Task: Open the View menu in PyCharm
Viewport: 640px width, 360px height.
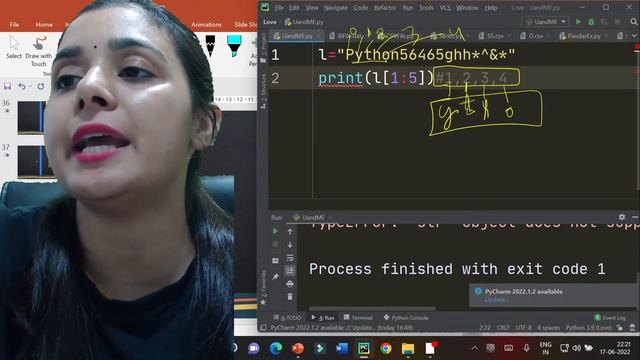Action: tap(312, 8)
